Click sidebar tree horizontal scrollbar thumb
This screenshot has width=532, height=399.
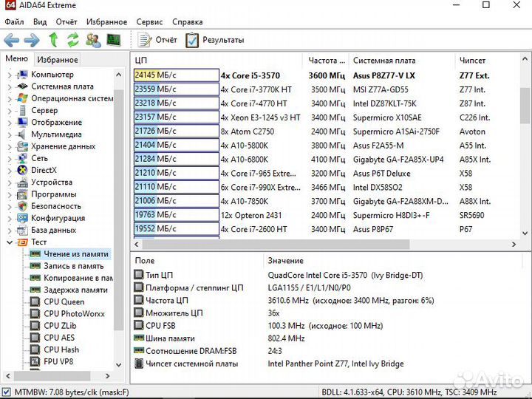pos(52,376)
